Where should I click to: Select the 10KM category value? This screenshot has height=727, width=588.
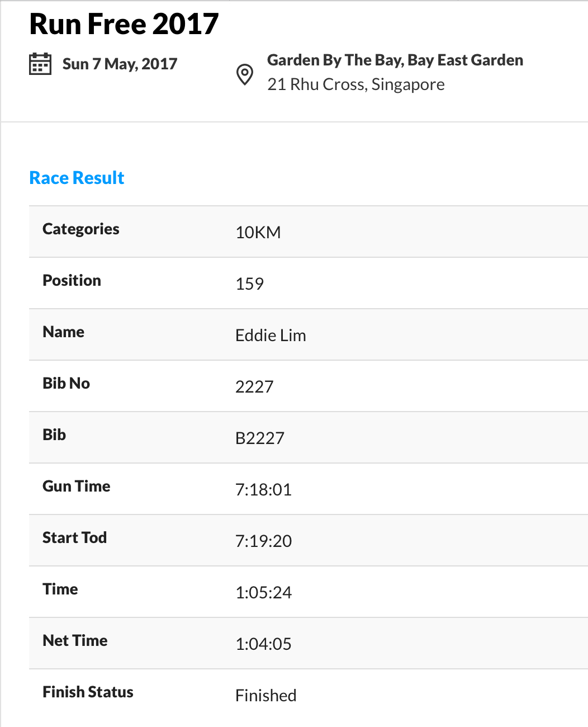[x=258, y=232]
